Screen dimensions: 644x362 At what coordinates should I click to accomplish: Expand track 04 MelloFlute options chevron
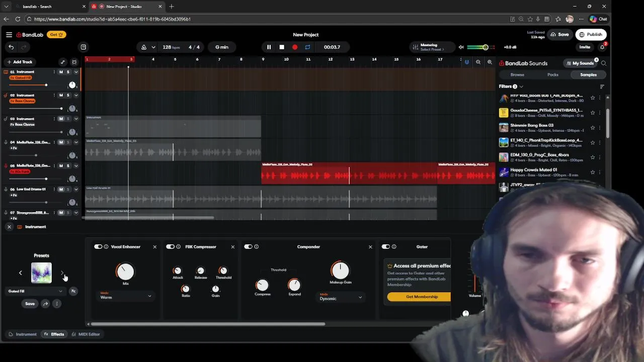tap(76, 142)
